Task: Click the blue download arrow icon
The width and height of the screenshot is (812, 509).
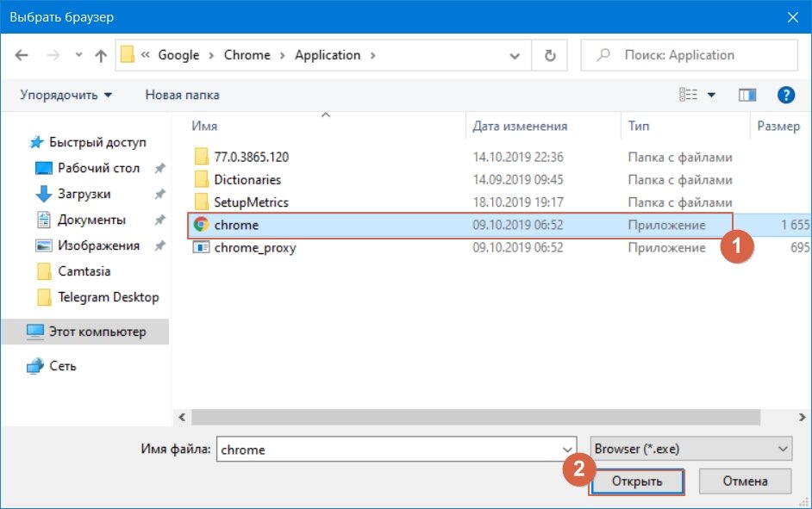Action: point(43,194)
